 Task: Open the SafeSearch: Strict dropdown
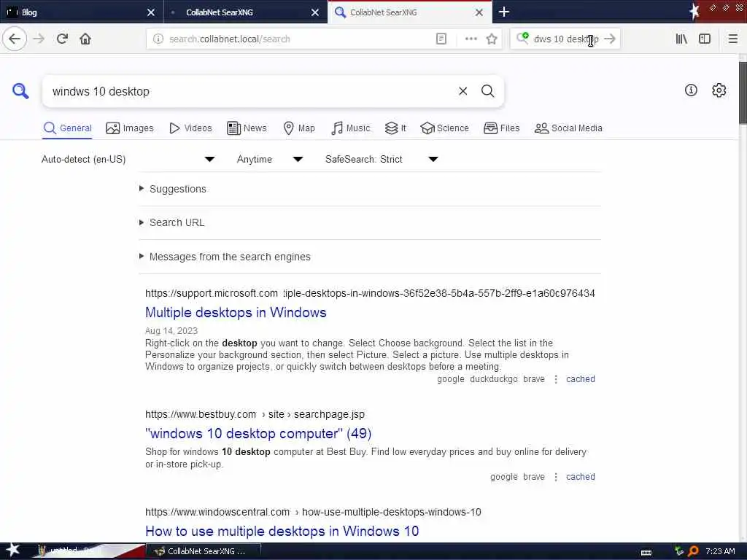(x=382, y=159)
